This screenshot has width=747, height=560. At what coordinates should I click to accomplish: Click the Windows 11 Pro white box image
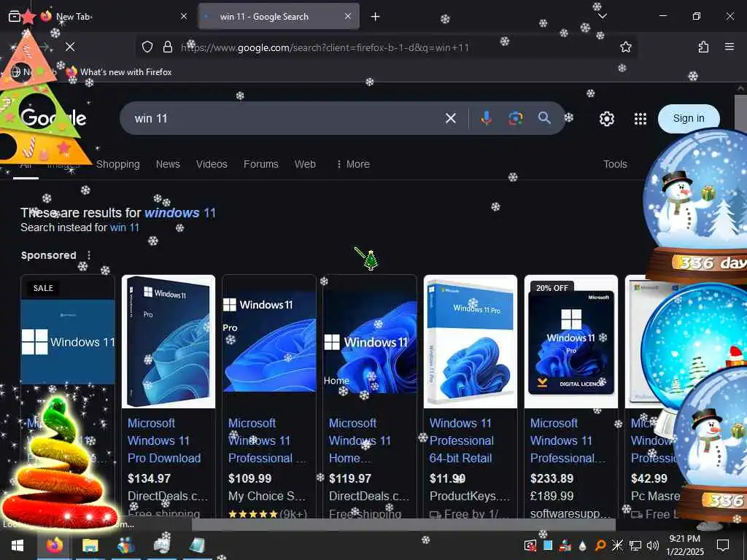471,341
